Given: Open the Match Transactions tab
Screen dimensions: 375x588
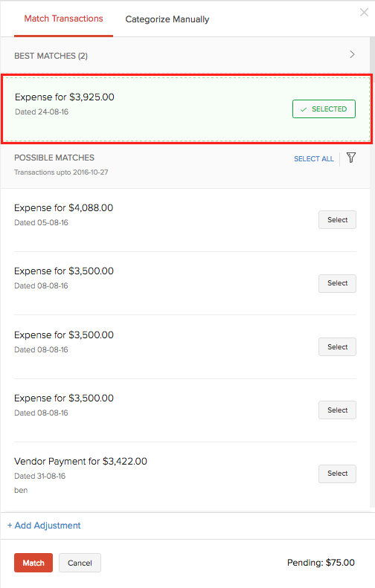Looking at the screenshot, I should 63,19.
